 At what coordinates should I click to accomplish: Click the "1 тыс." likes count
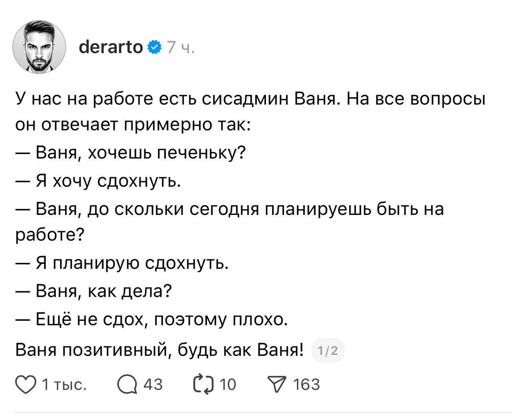64,385
